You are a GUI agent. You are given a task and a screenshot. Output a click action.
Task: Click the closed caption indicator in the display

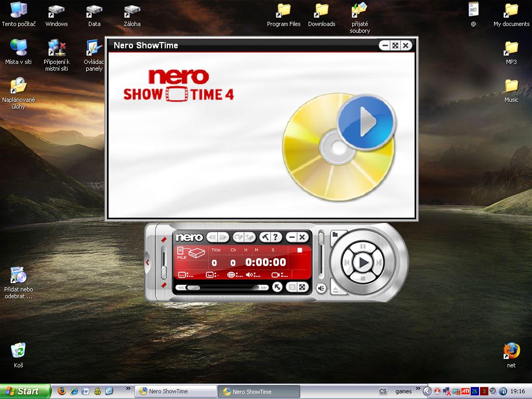pyautogui.click(x=212, y=275)
